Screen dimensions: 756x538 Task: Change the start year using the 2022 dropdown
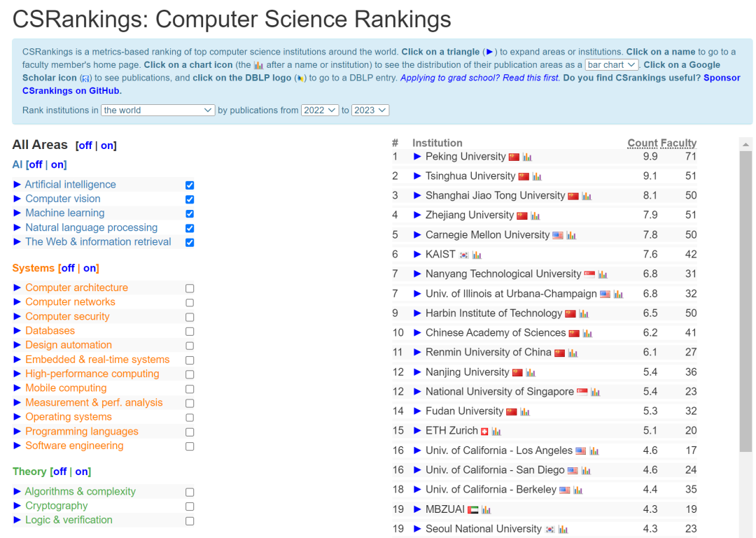click(319, 110)
